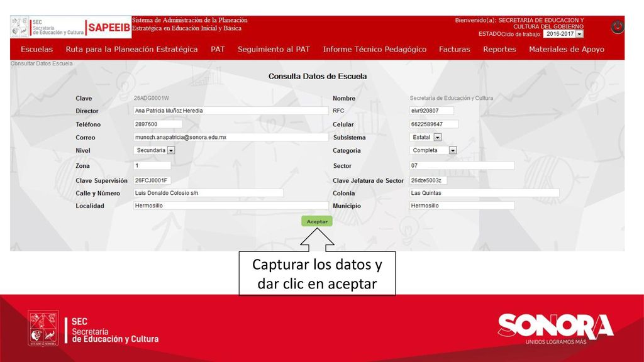The width and height of the screenshot is (644, 362).
Task: Click the power logout icon
Action: click(x=617, y=27)
